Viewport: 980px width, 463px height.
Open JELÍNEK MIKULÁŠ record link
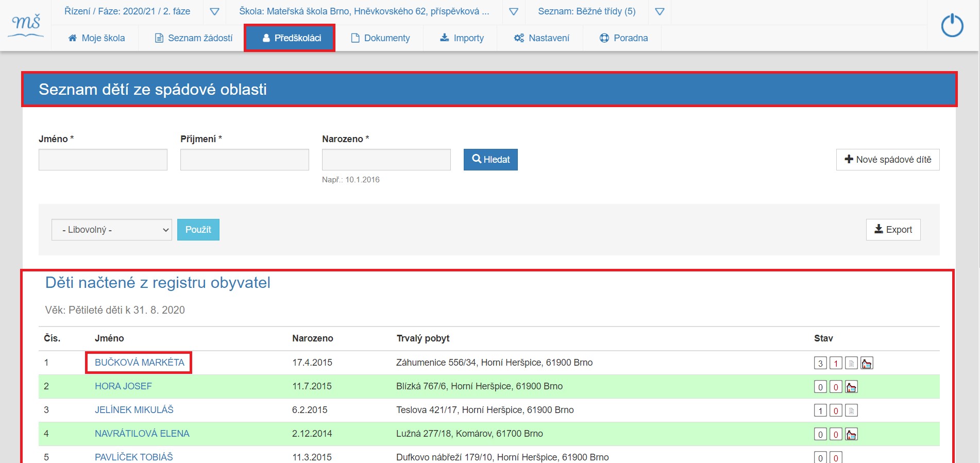[134, 410]
